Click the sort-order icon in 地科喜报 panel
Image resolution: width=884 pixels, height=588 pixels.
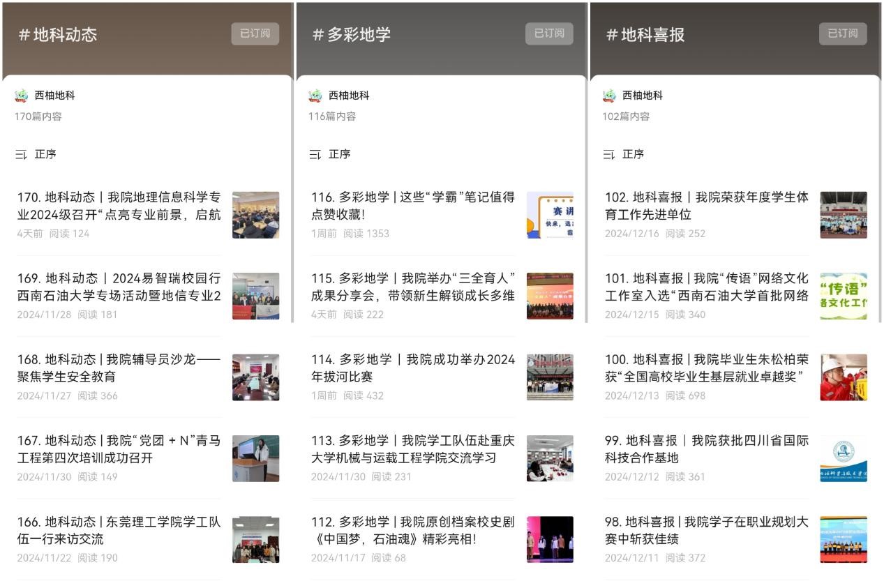609,154
